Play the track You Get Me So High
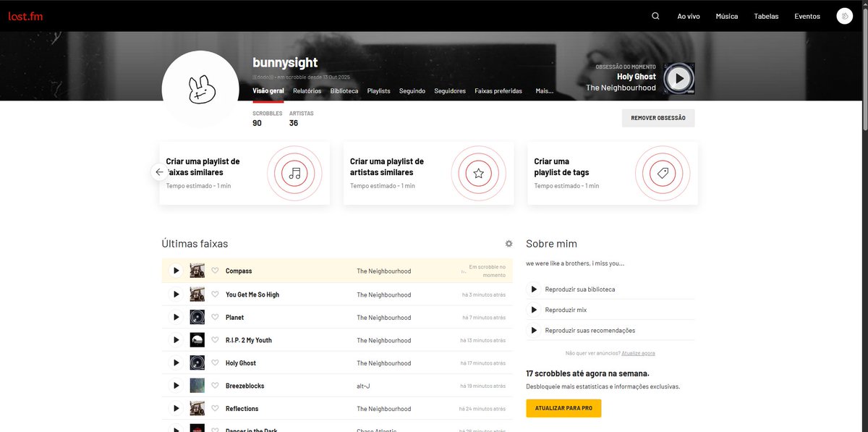 point(176,295)
